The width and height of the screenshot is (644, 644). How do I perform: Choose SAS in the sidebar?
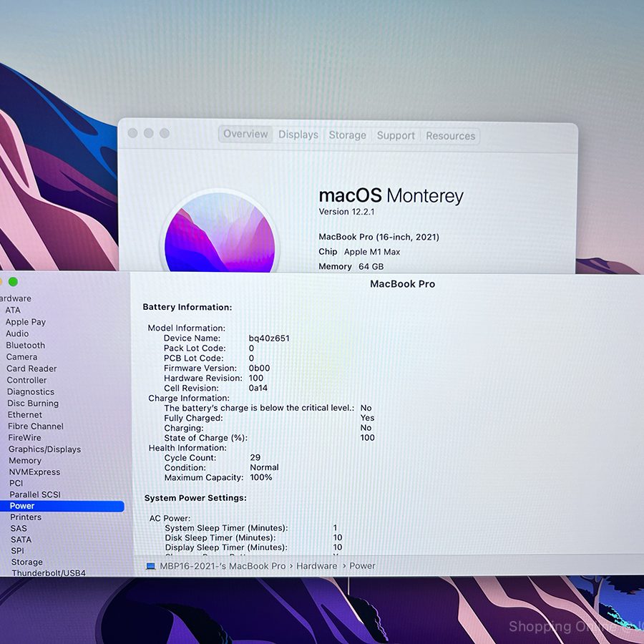pos(19,529)
